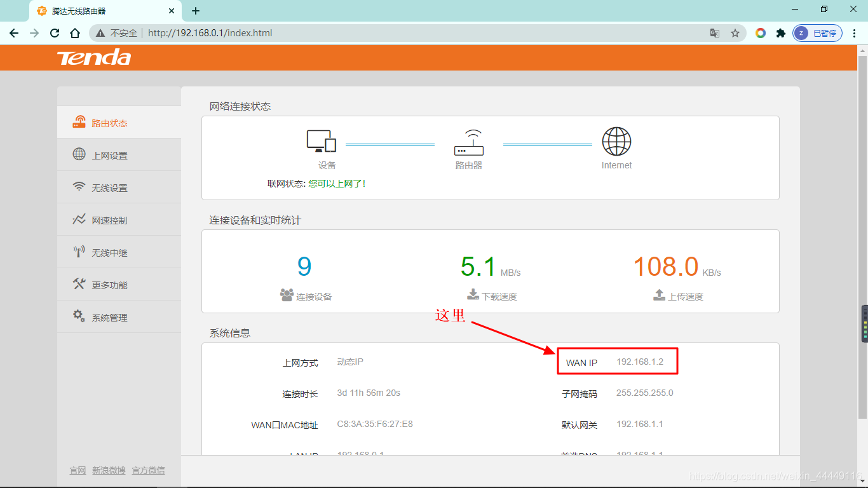Click the browser home button
The height and width of the screenshot is (488, 868).
click(75, 33)
